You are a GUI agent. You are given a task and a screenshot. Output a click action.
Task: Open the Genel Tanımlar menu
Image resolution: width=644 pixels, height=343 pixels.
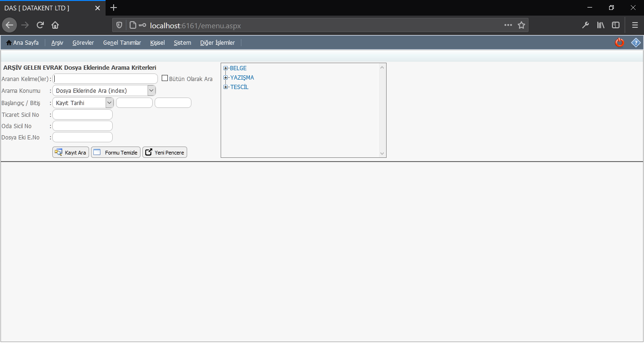(122, 43)
